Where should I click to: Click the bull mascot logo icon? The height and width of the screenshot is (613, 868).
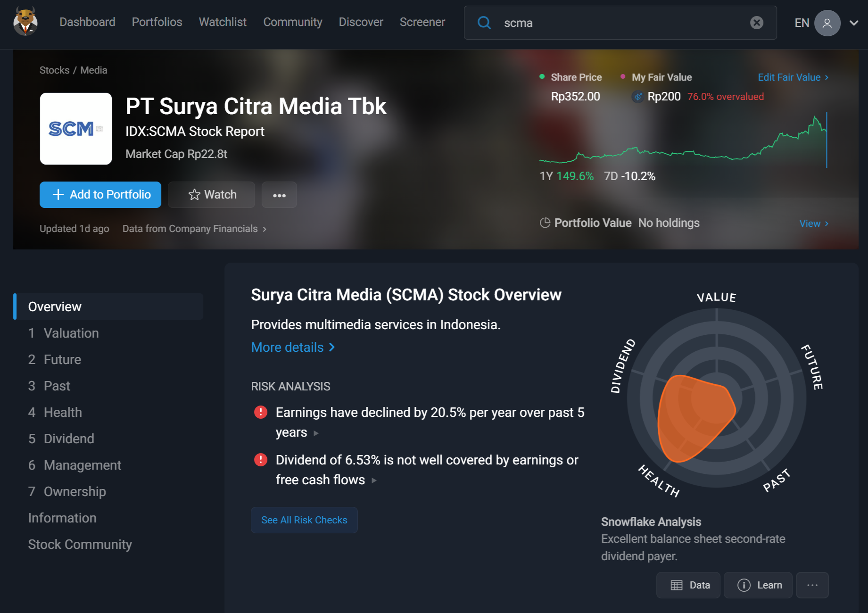(x=25, y=22)
